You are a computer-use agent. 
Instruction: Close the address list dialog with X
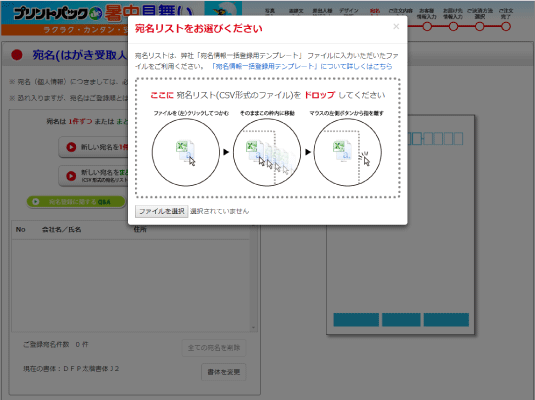(396, 26)
